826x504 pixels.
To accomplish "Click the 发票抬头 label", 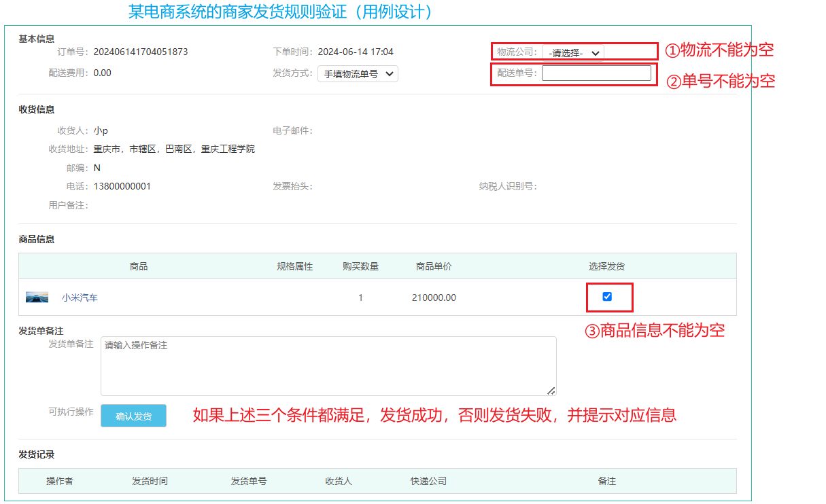I will (292, 186).
